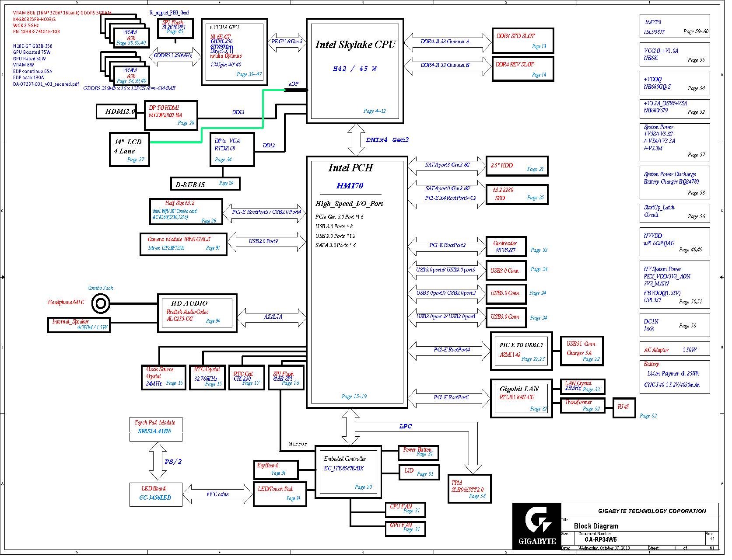This screenshot has height=560, width=732.
Task: Click the stacked VRAM chips at top
Action: pyautogui.click(x=125, y=31)
